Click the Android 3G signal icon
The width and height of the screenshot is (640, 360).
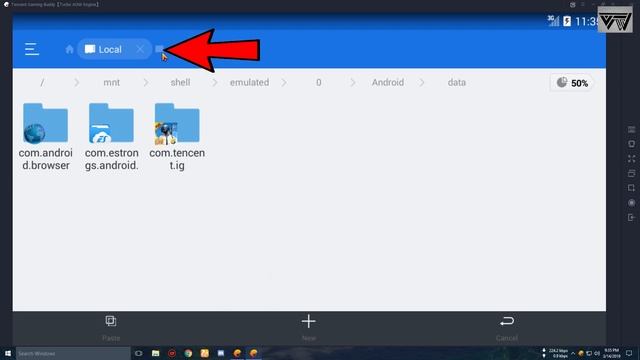pos(553,21)
